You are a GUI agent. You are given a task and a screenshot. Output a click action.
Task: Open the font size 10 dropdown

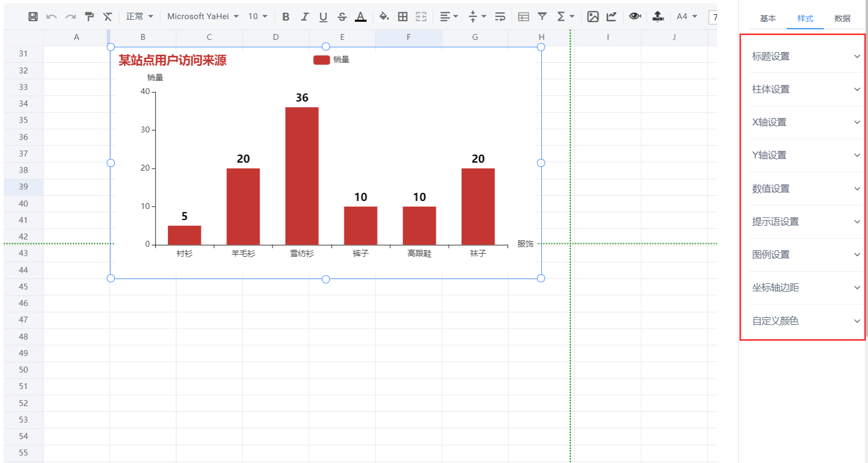click(258, 16)
